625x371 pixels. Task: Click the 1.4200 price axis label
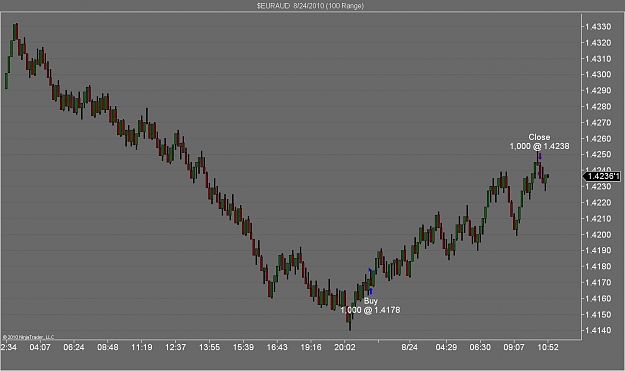pyautogui.click(x=597, y=234)
